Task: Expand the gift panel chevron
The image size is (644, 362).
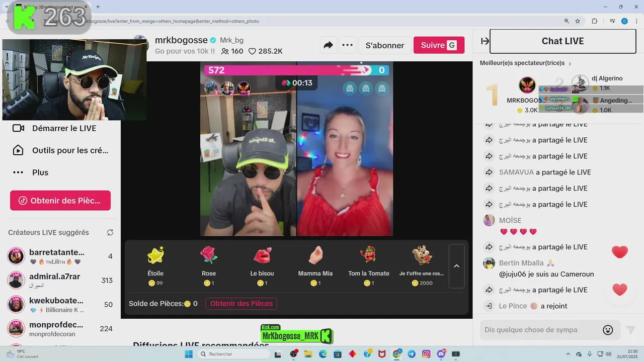Action: 456,266
